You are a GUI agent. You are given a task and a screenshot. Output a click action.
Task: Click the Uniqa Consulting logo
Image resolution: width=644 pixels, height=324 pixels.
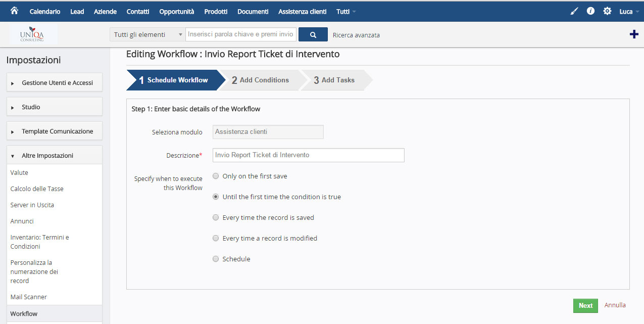click(x=33, y=34)
